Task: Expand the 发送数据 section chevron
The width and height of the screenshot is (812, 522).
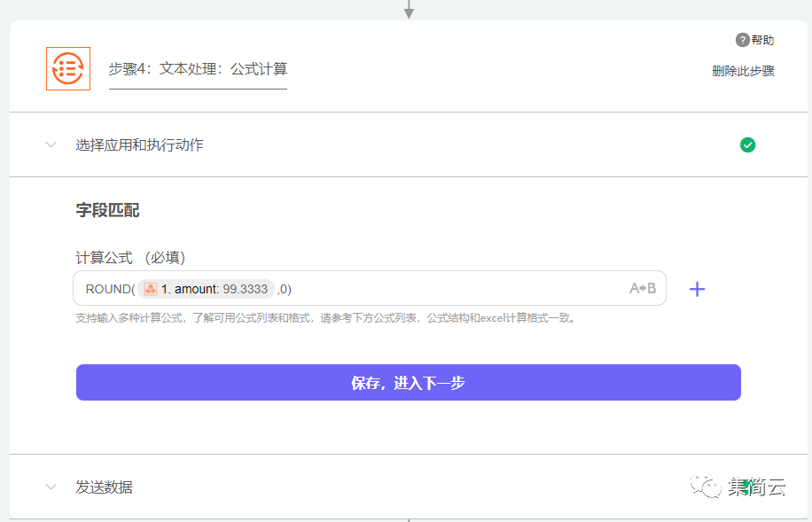Action: 51,487
